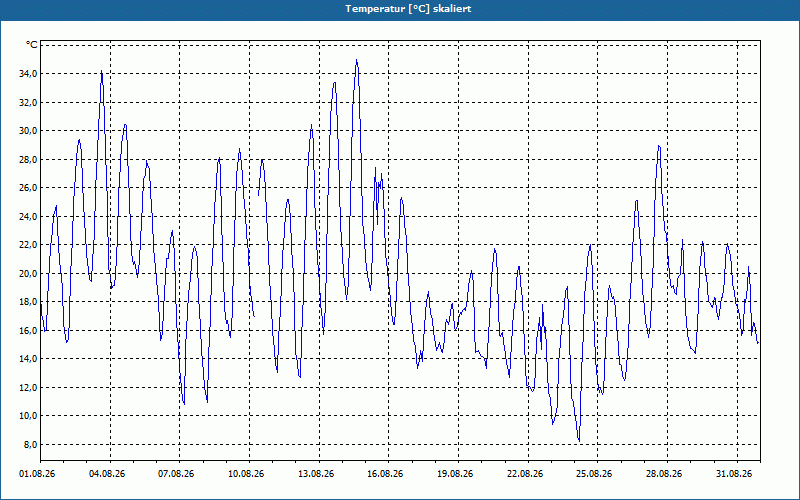
Task: Select the 34,0 y-axis label
Action: (x=28, y=74)
